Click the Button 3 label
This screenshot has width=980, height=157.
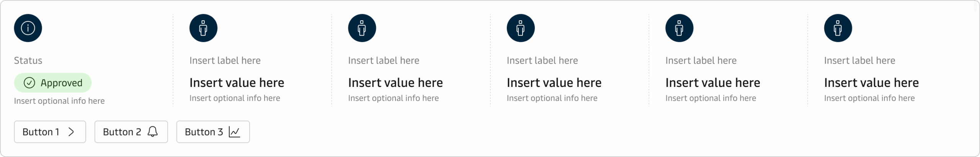[x=204, y=132]
